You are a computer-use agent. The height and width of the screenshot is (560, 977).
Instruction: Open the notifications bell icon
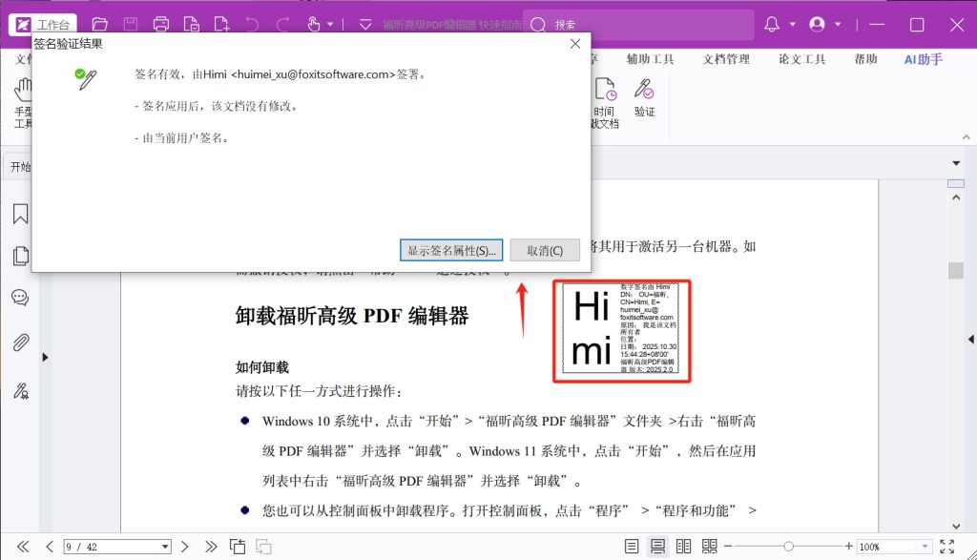click(771, 25)
